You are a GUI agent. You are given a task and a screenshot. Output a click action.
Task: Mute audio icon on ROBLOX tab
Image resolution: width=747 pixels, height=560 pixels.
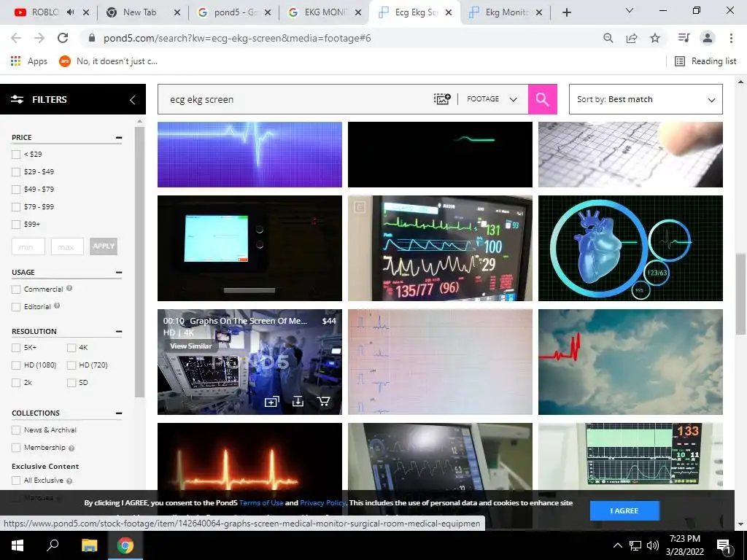(x=71, y=12)
